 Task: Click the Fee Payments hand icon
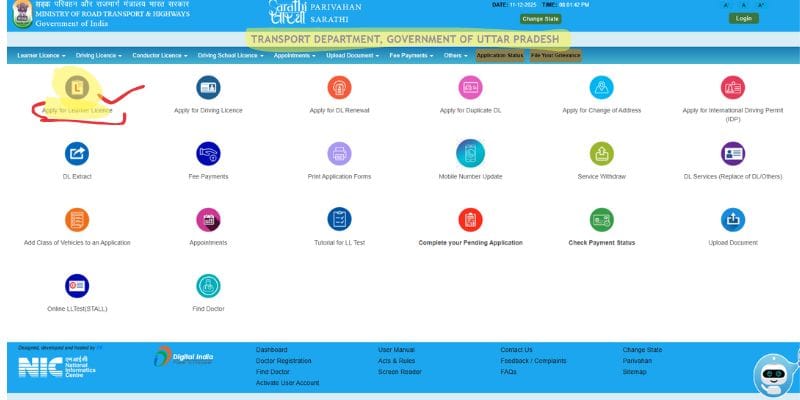click(208, 154)
